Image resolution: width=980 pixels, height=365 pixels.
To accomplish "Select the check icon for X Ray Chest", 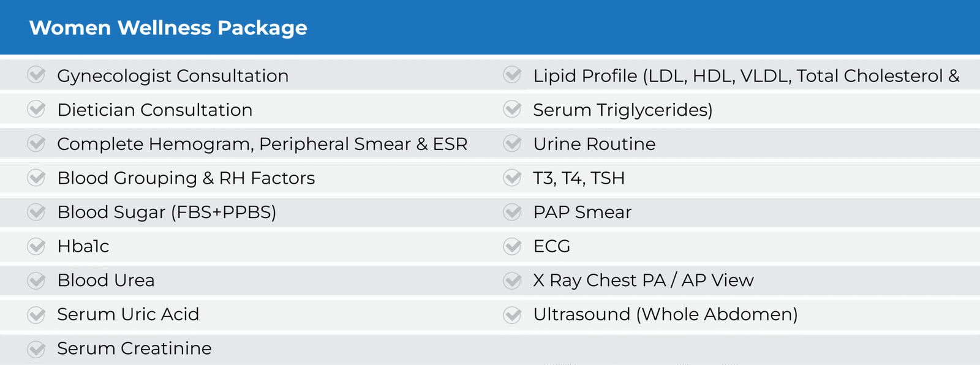I will (x=512, y=280).
